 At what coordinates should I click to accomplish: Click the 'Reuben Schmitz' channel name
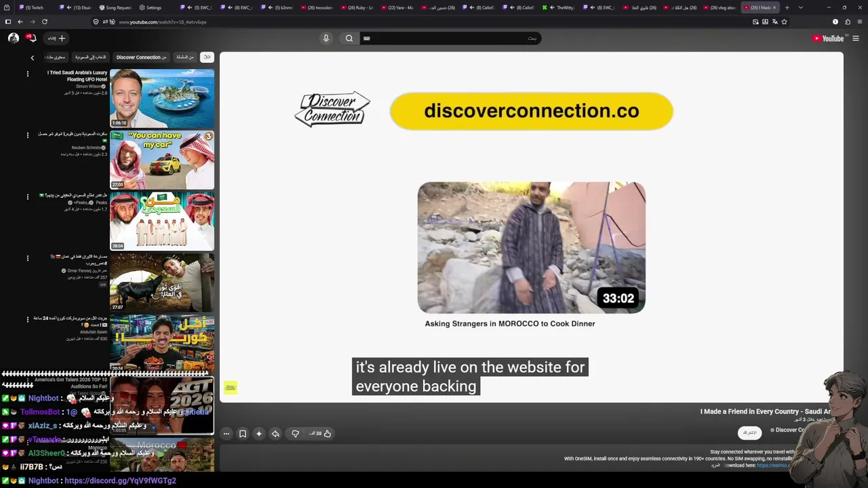coord(87,148)
